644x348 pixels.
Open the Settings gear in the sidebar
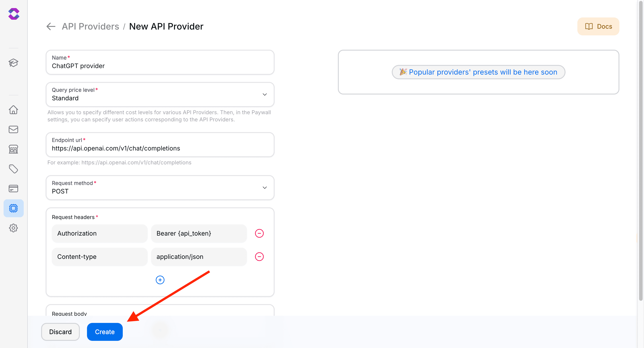(x=13, y=228)
